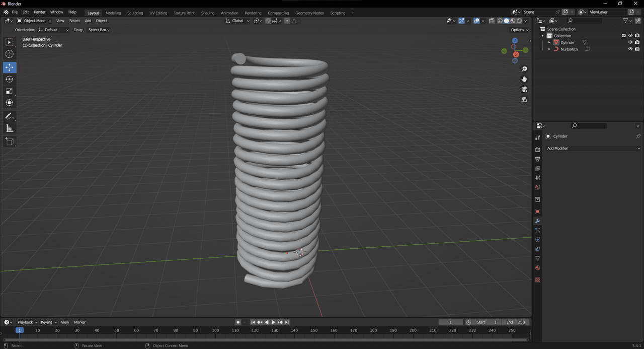
Task: Open the Add Modifier dropdown
Action: [x=593, y=149]
